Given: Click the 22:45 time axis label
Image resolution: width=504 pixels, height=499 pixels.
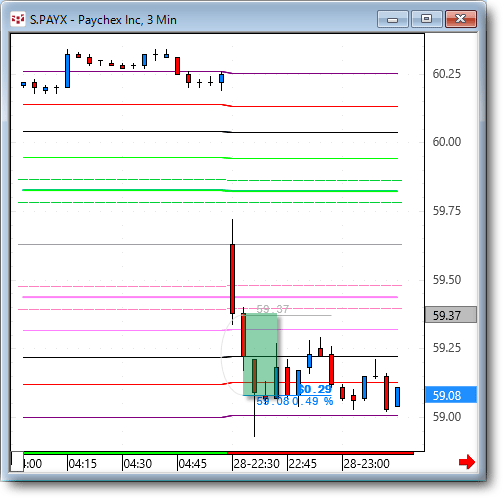Looking at the screenshot, I should pyautogui.click(x=302, y=464).
